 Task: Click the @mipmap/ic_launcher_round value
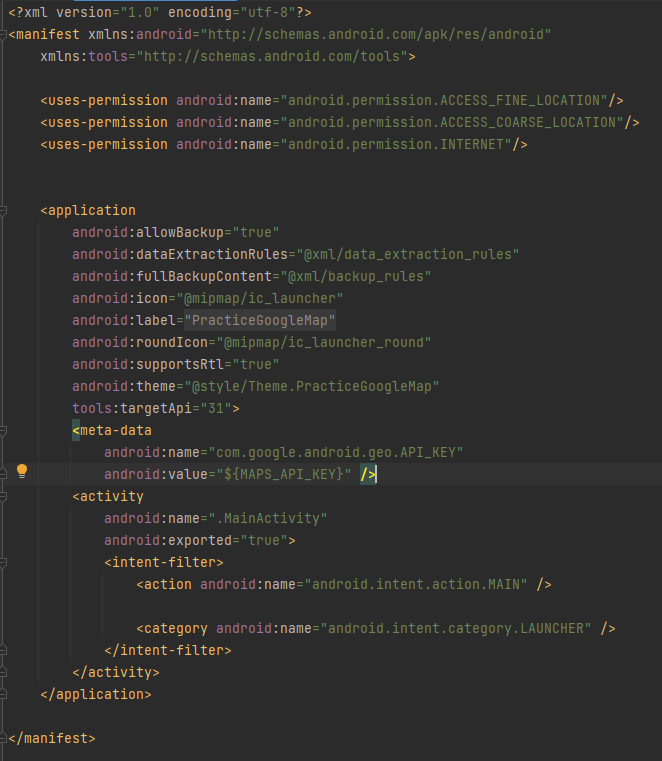tap(324, 343)
